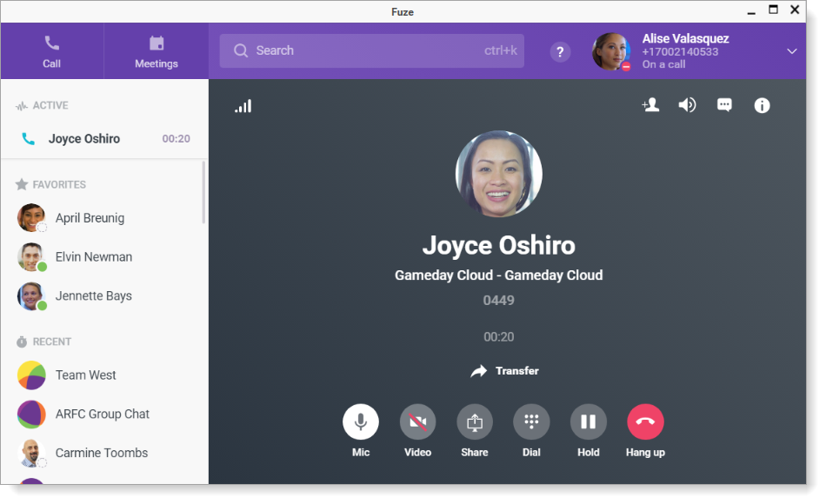Click the Search input field
This screenshot has width=826, height=504.
point(372,50)
